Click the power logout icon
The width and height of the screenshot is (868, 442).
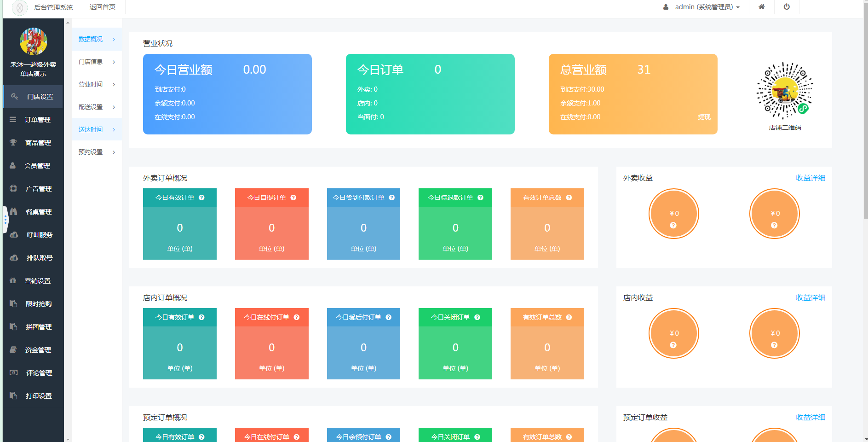787,7
